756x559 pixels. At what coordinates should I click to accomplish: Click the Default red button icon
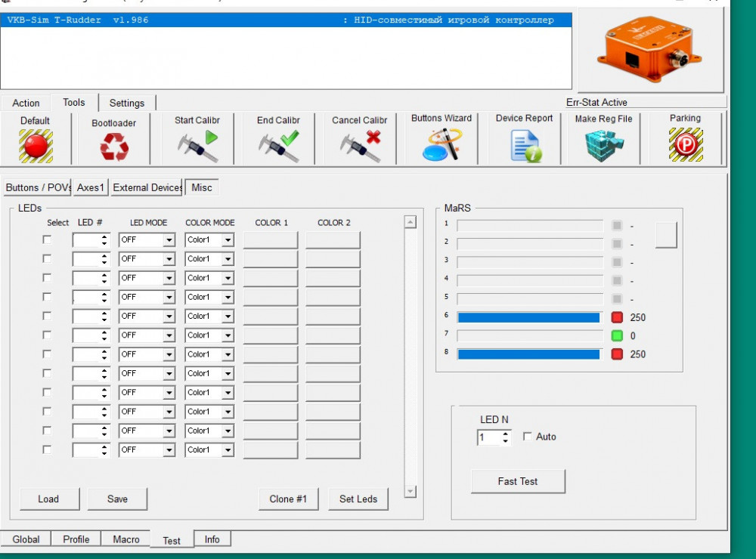point(36,145)
